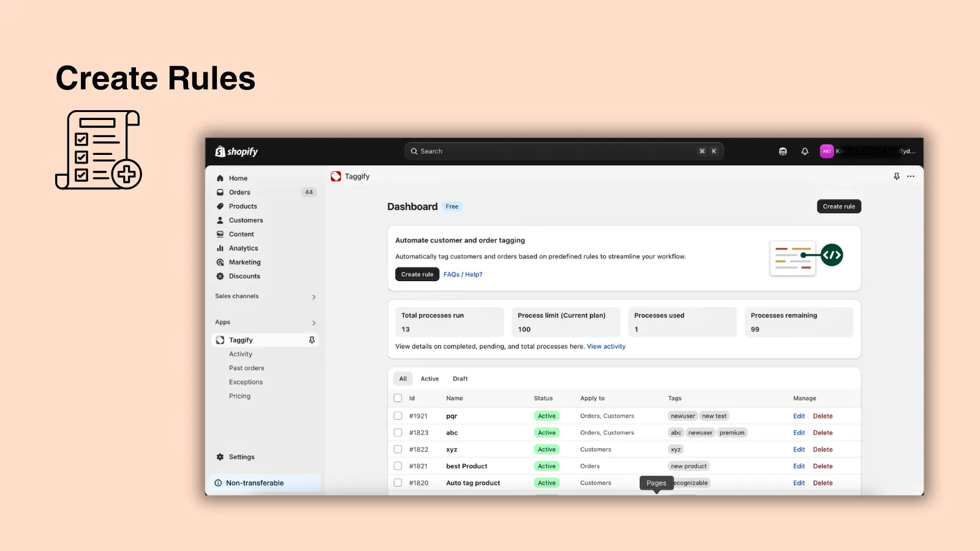Click the Orders icon in sidebar
Screen dimensions: 980x551
(220, 192)
